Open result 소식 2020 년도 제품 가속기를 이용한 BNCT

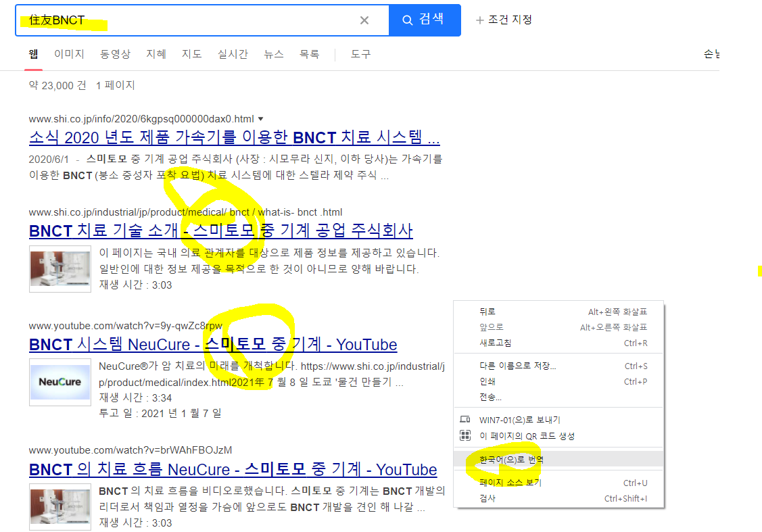234,137
